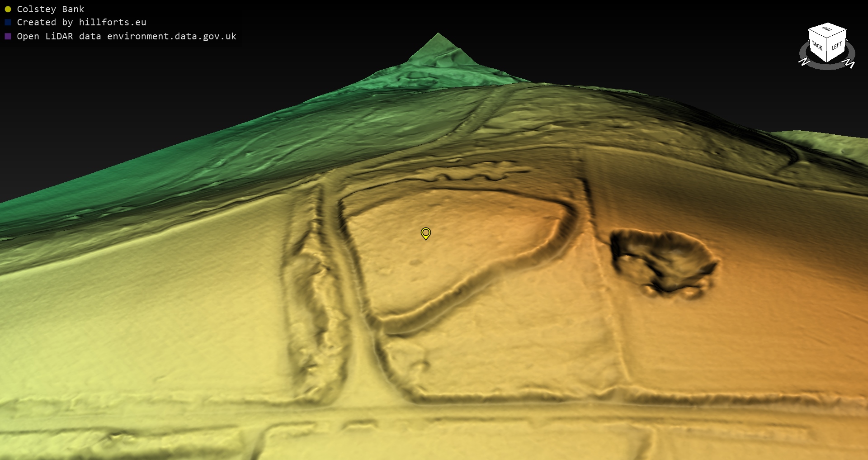Click the purple legend square

8,36
